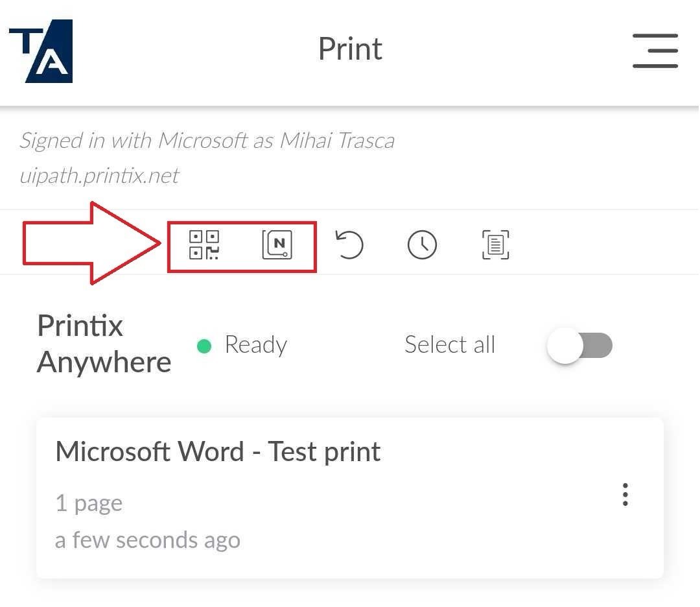
Task: Open print history clock icon
Action: tap(422, 244)
